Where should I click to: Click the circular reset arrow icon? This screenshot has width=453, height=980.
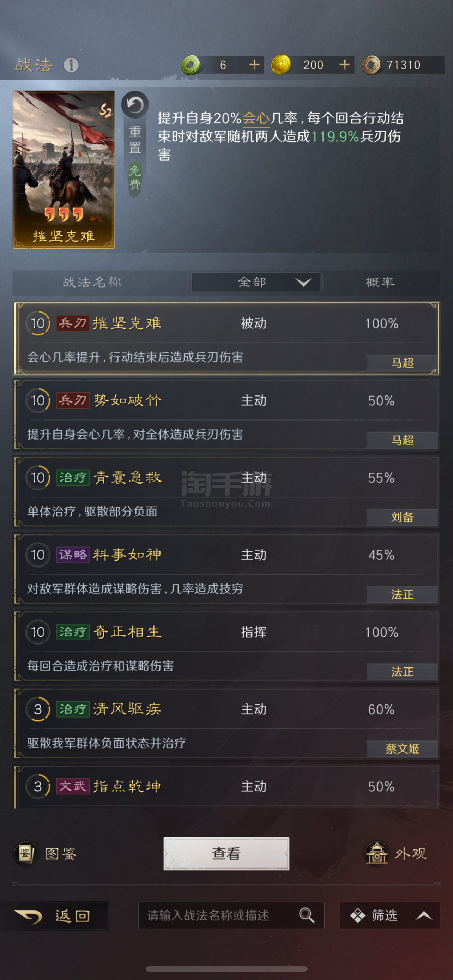[135, 105]
